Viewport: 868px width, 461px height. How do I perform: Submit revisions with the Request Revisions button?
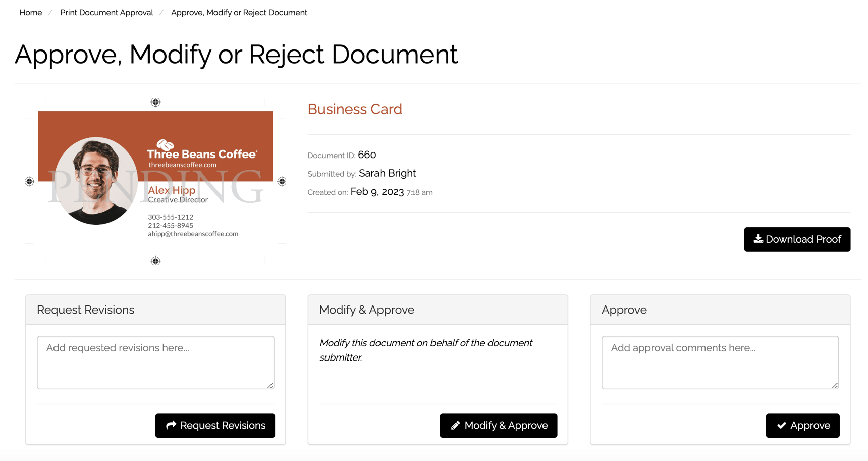coord(214,425)
